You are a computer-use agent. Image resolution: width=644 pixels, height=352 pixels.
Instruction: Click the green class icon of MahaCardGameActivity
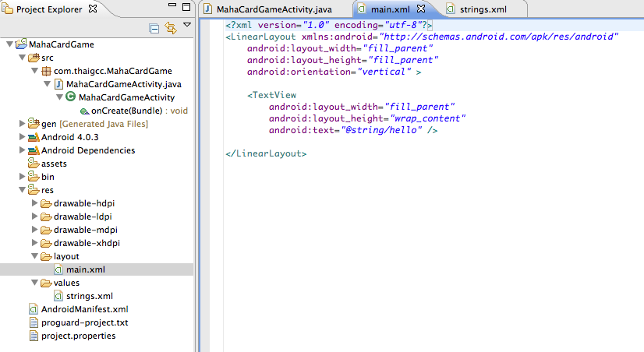point(71,97)
